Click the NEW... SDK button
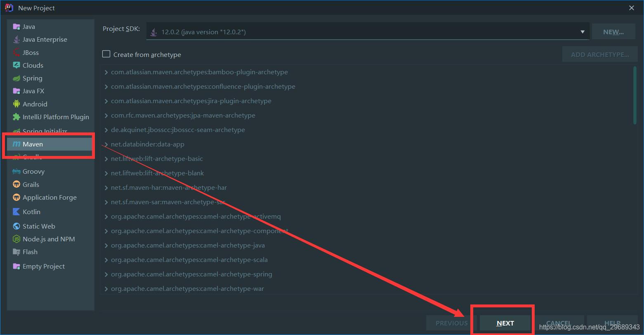644x335 pixels. (613, 32)
